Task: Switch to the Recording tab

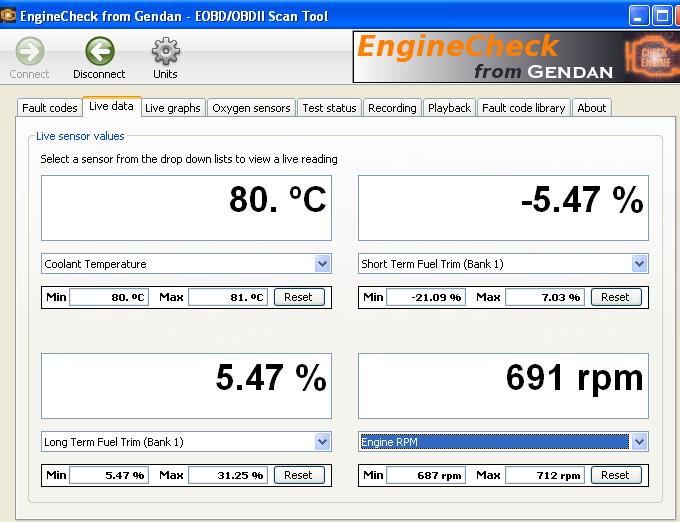Action: pos(392,108)
